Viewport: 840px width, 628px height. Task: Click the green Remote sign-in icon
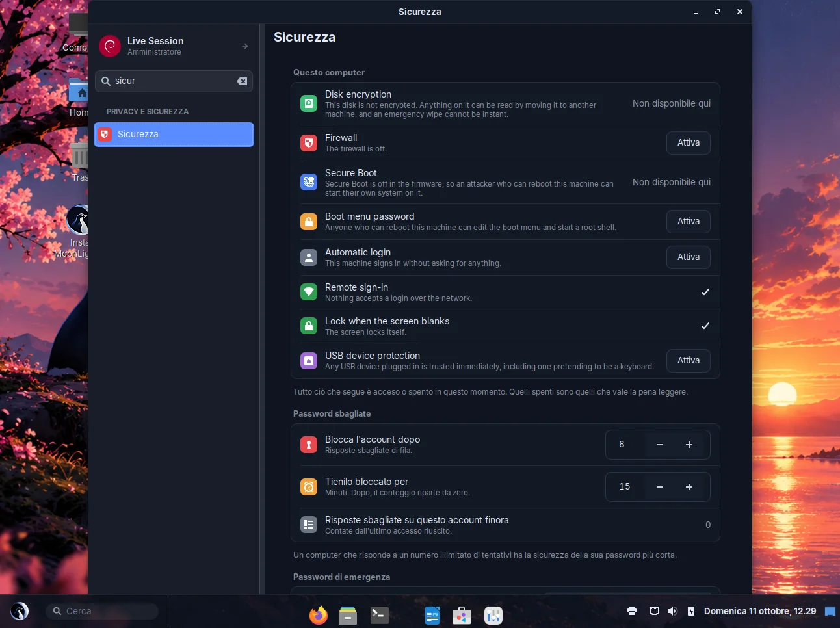(x=309, y=292)
